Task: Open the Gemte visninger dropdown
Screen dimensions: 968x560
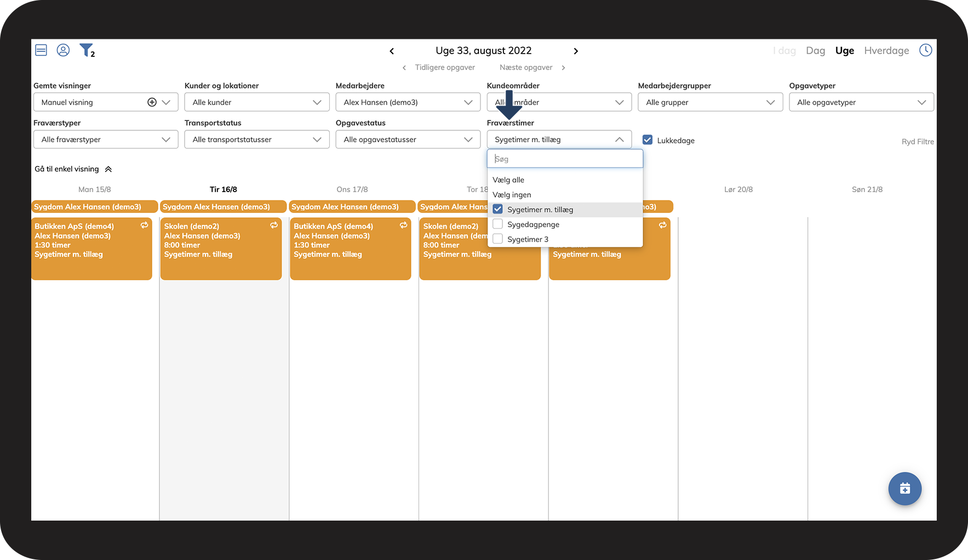Action: tap(106, 102)
